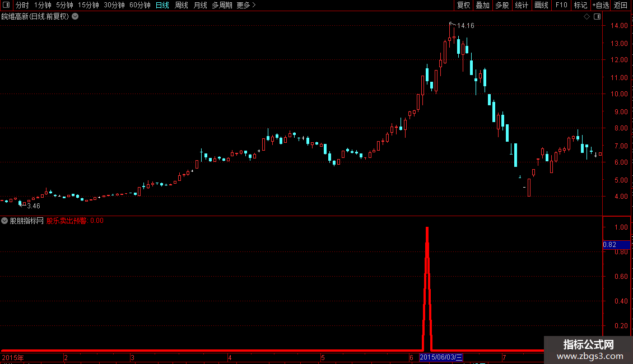Click the 10.00 price axis label
The image size is (633, 364).
[619, 94]
